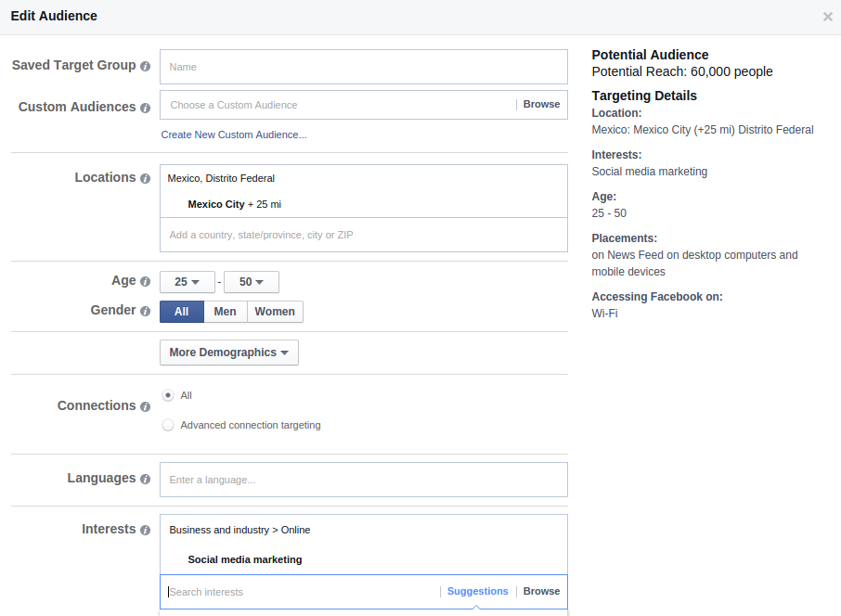This screenshot has height=616, width=841.
Task: Click info icon beside Custom Audiences
Action: (x=145, y=108)
